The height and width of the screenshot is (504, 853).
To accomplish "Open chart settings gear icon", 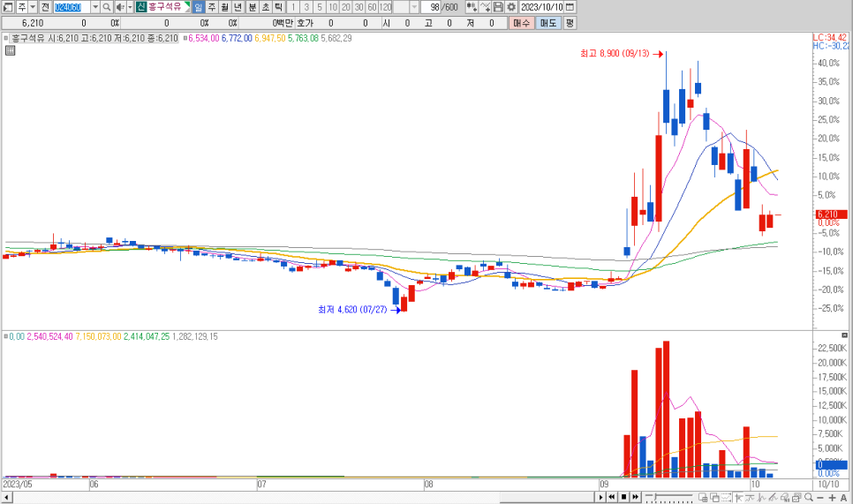I will point(511,7).
